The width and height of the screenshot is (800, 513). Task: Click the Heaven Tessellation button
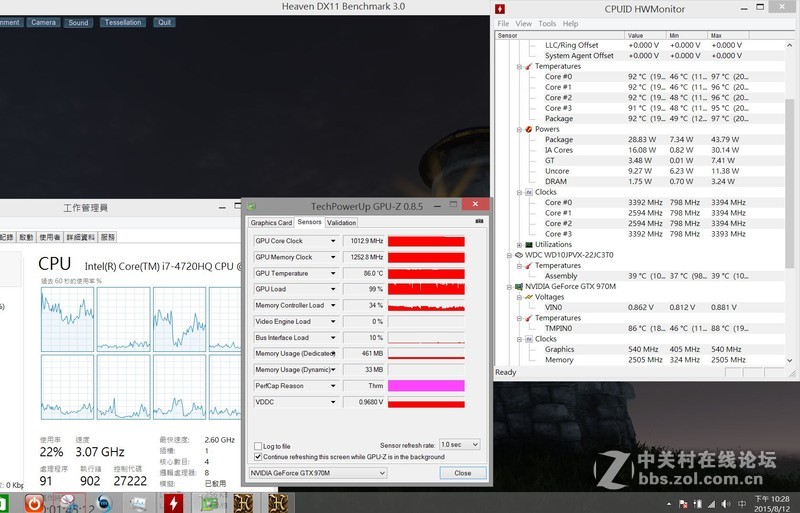(123, 22)
